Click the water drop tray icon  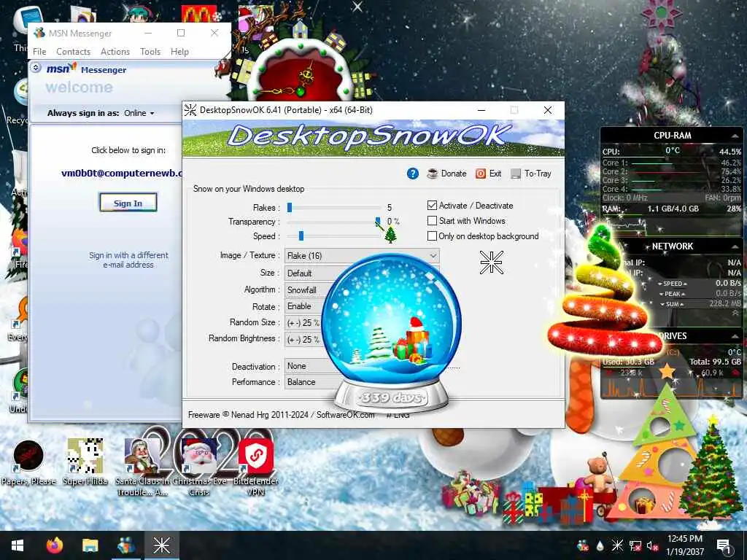point(600,545)
